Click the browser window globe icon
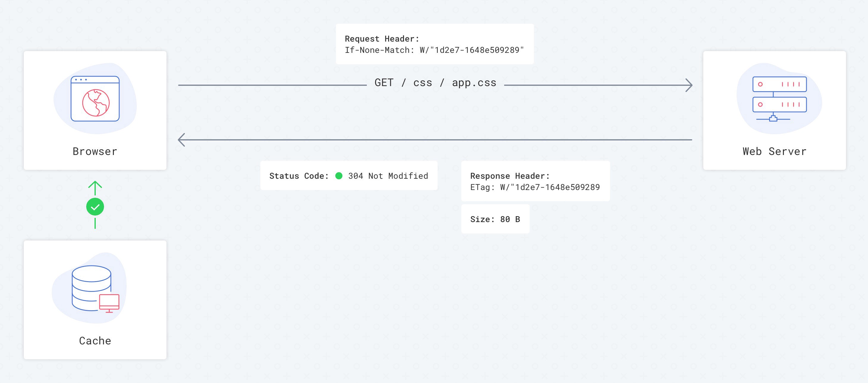This screenshot has width=868, height=383. pyautogui.click(x=95, y=99)
